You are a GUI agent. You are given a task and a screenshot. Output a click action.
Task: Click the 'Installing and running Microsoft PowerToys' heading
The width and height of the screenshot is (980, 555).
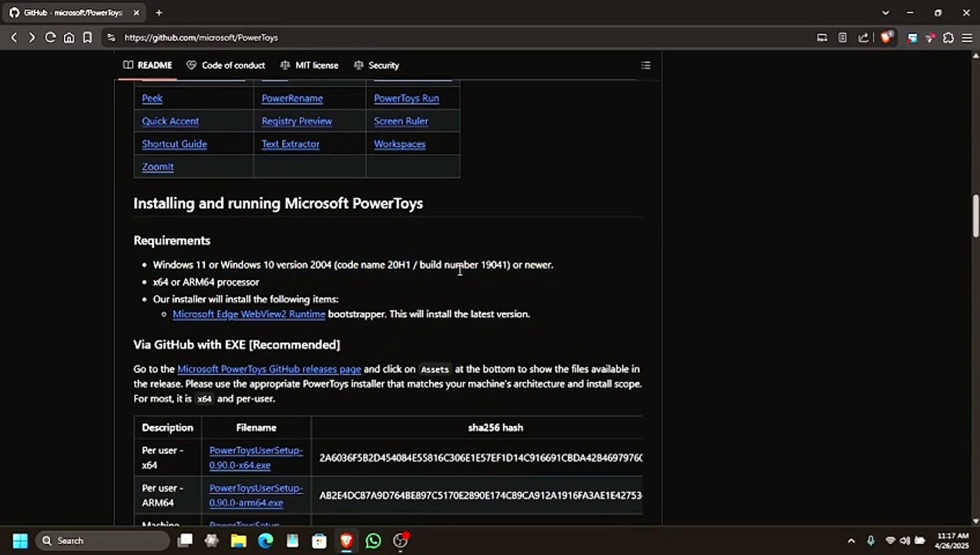point(278,203)
